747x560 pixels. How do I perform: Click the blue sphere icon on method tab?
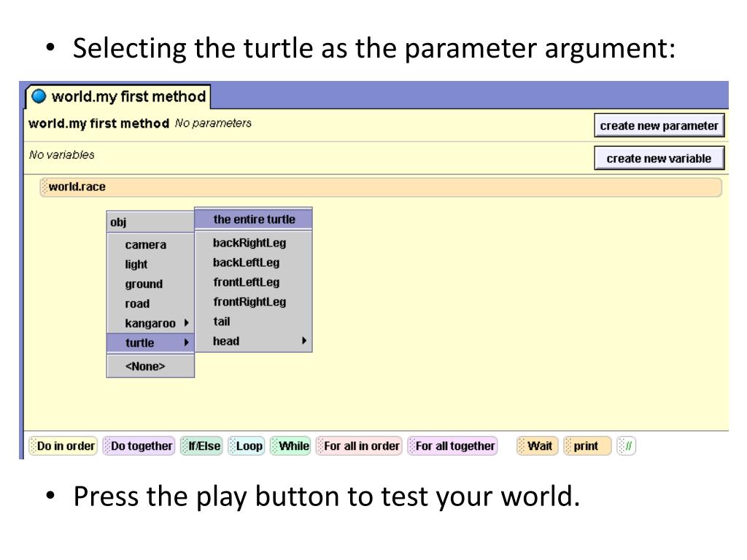coord(39,96)
